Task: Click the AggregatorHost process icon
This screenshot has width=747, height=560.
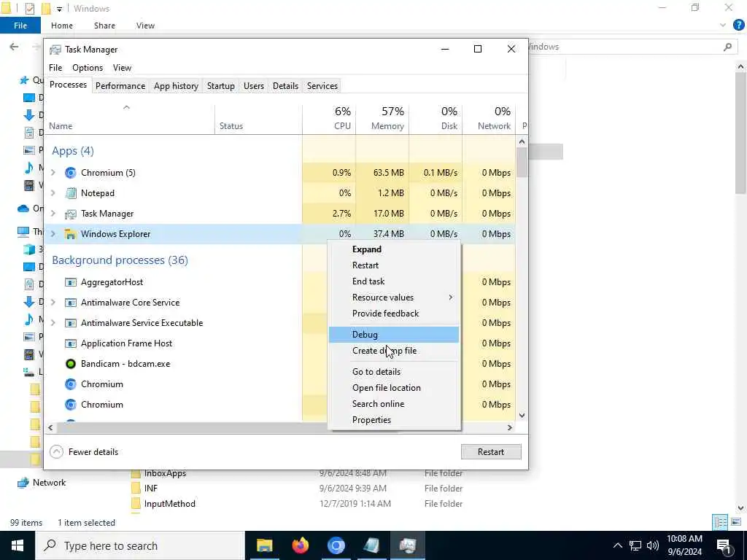Action: [71, 282]
